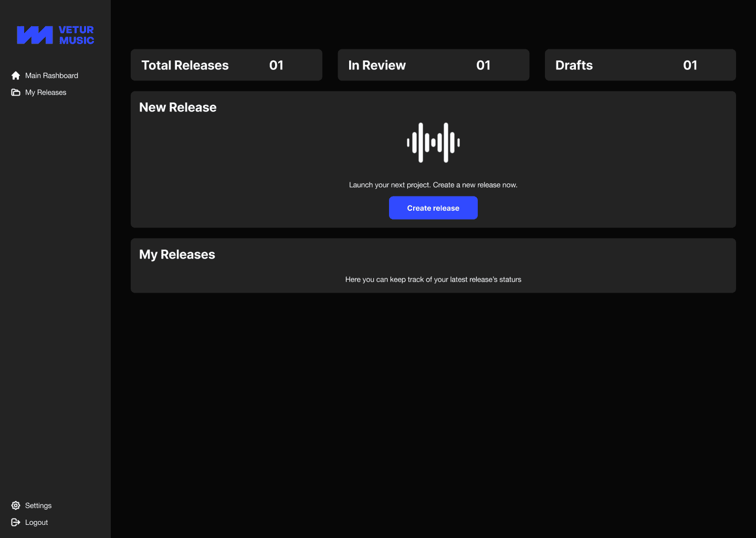
Task: Click the New Release heading
Action: [178, 107]
